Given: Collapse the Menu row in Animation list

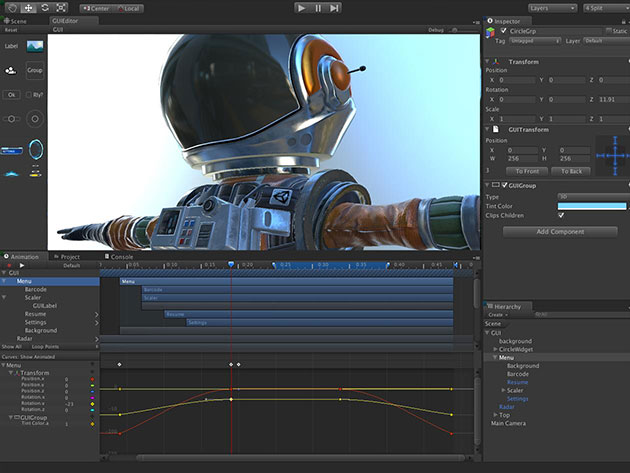Looking at the screenshot, I should point(4,281).
